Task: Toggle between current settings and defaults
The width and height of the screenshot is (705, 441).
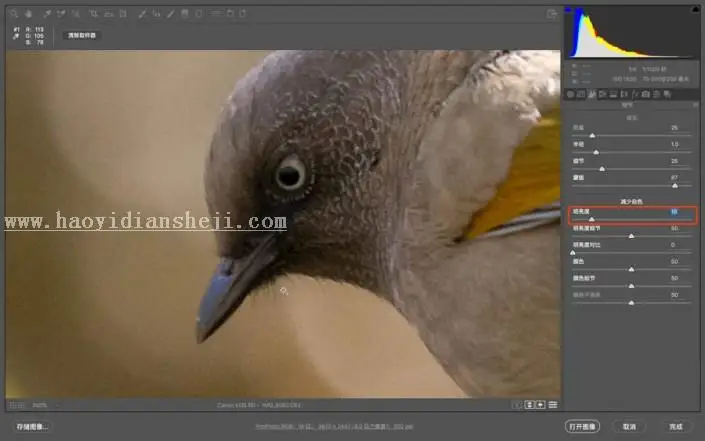Action: 553,405
